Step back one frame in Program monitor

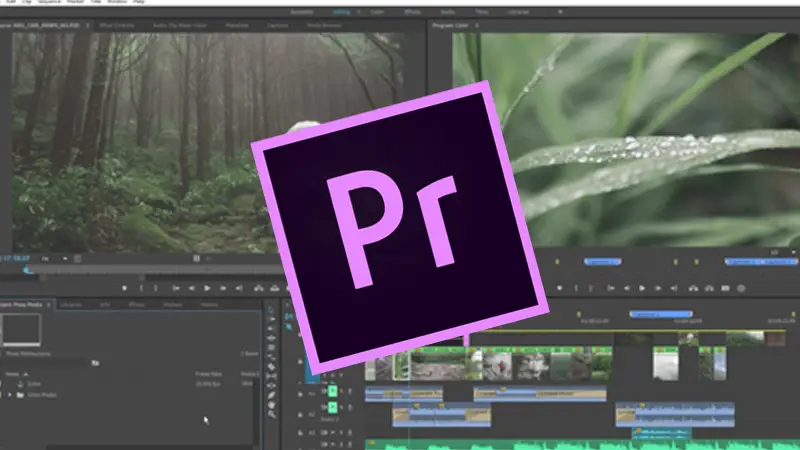[x=627, y=288]
